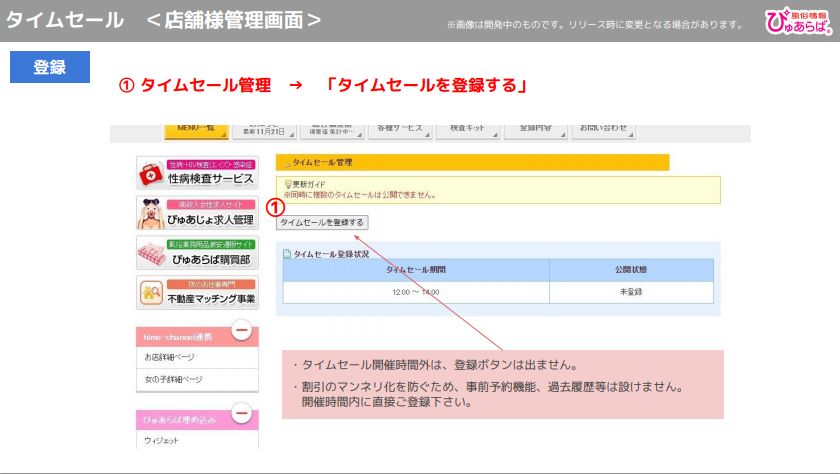The image size is (840, 474).
Task: Click タイムセールを登録する button
Action: coord(322,222)
